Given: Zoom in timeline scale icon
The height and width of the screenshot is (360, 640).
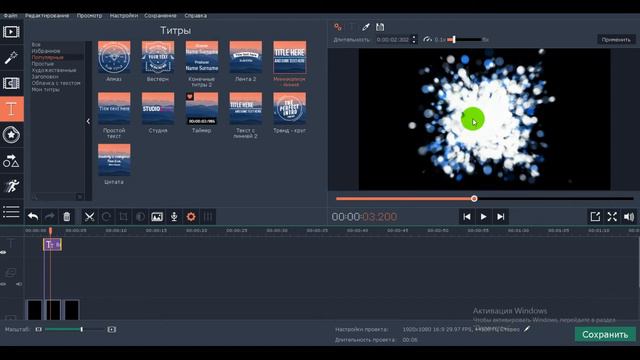Looking at the screenshot, I should pos(111,329).
